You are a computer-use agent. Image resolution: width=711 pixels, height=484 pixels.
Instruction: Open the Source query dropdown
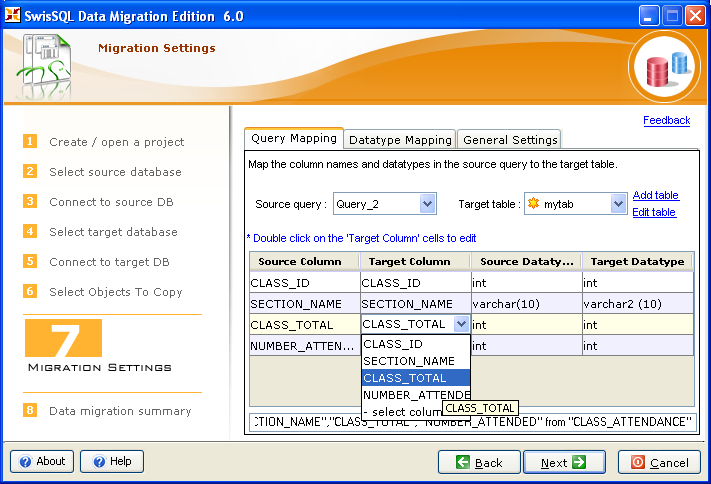[427, 204]
